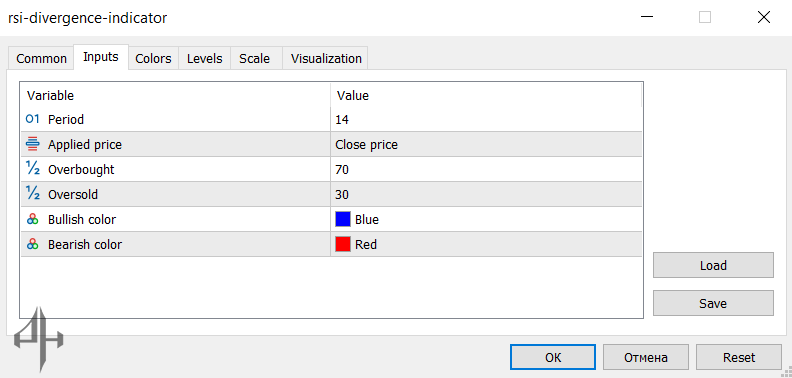
Task: Open the Bullish color Blue value
Action: [486, 219]
